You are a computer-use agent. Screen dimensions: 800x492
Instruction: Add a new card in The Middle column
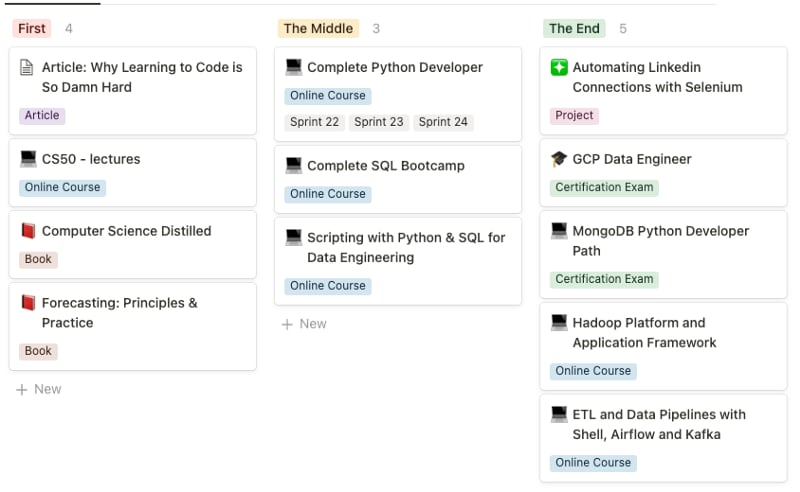coord(304,324)
